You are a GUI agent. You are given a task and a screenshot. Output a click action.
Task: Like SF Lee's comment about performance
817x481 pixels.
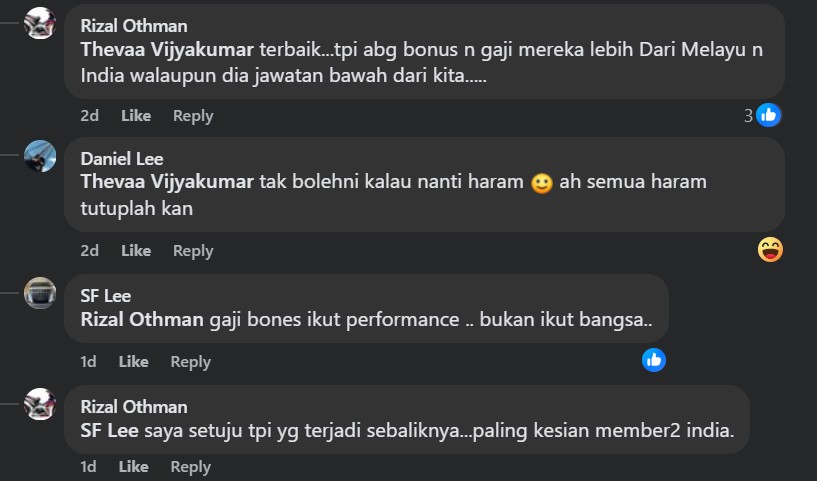(134, 362)
